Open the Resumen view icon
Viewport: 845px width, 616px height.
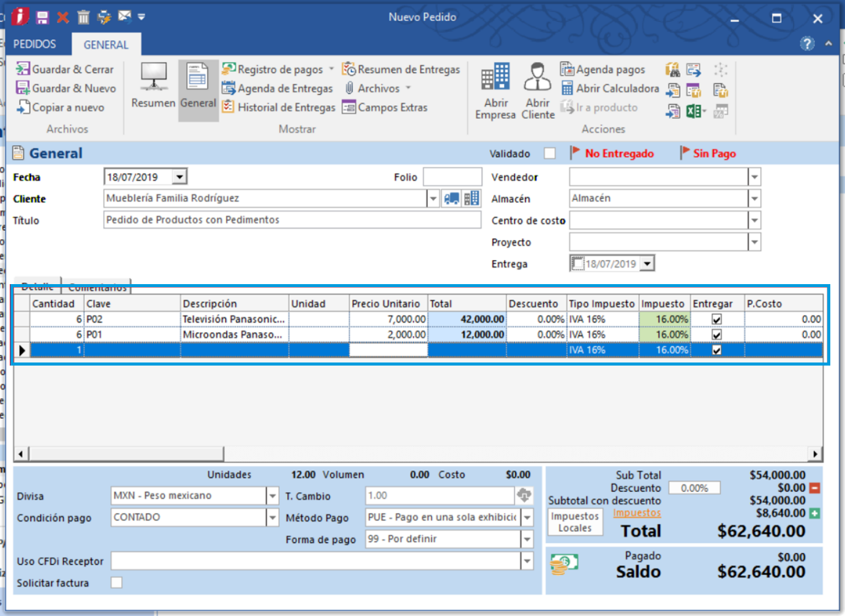coord(153,78)
